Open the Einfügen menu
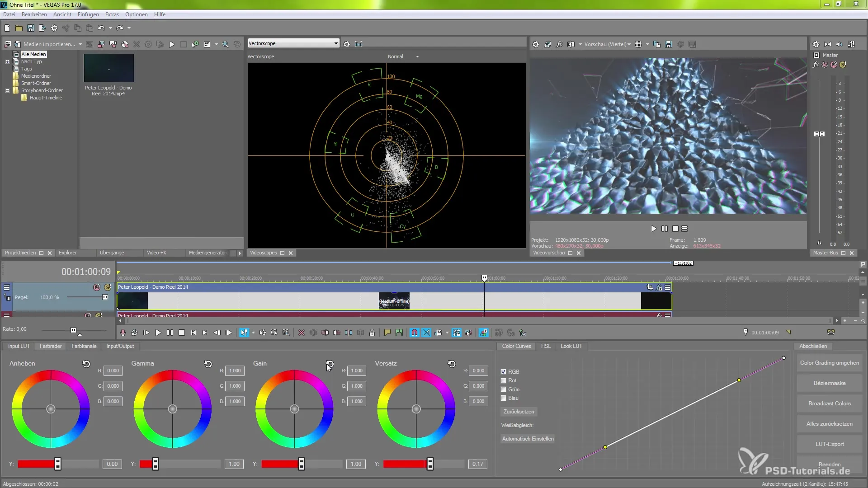The width and height of the screenshot is (868, 488). tap(88, 14)
